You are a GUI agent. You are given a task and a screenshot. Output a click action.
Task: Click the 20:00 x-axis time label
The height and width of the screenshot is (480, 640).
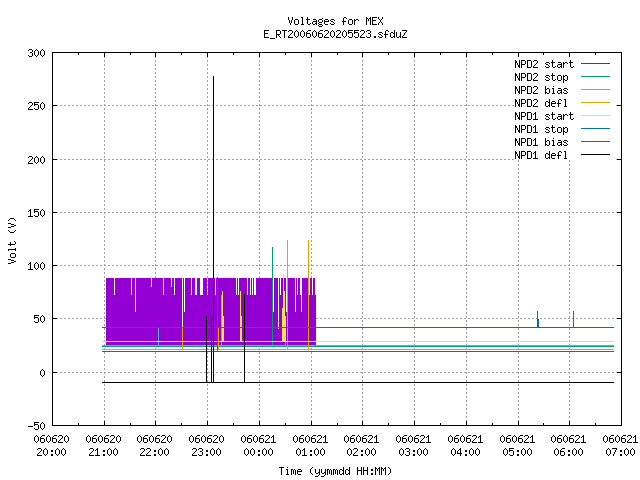coord(51,452)
